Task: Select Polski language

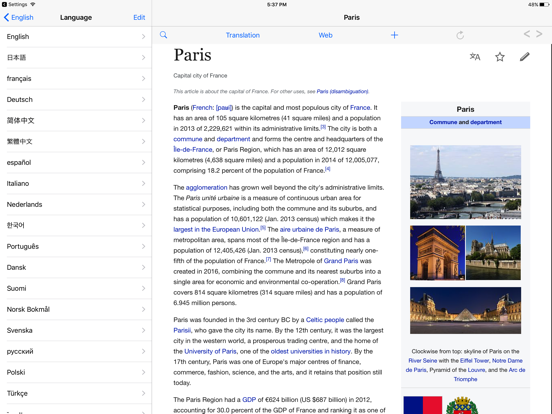Action: coord(76,372)
